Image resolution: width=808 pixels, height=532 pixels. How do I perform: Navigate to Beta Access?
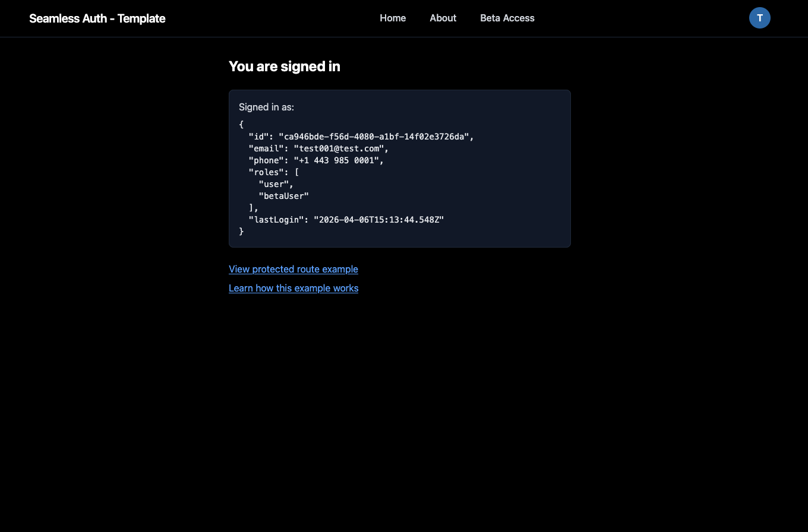click(x=507, y=18)
